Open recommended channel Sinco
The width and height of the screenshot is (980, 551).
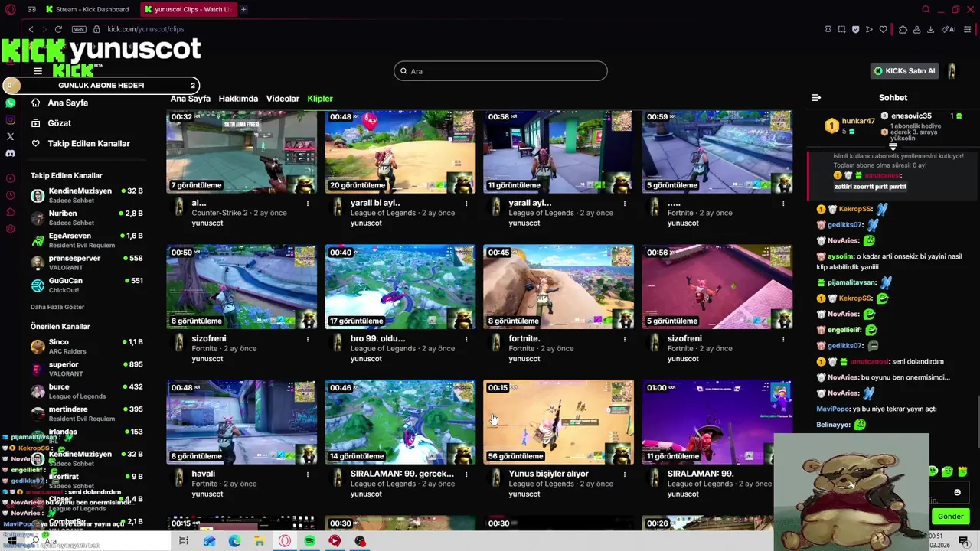pos(87,347)
